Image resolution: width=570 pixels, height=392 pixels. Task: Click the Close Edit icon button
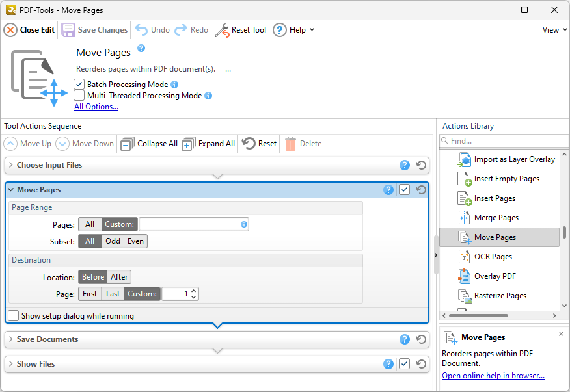pyautogui.click(x=10, y=30)
